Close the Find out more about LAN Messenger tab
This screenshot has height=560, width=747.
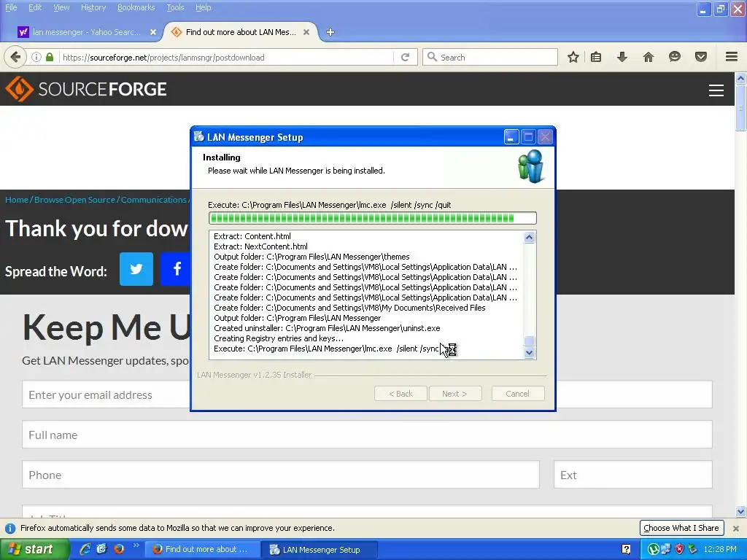(306, 32)
